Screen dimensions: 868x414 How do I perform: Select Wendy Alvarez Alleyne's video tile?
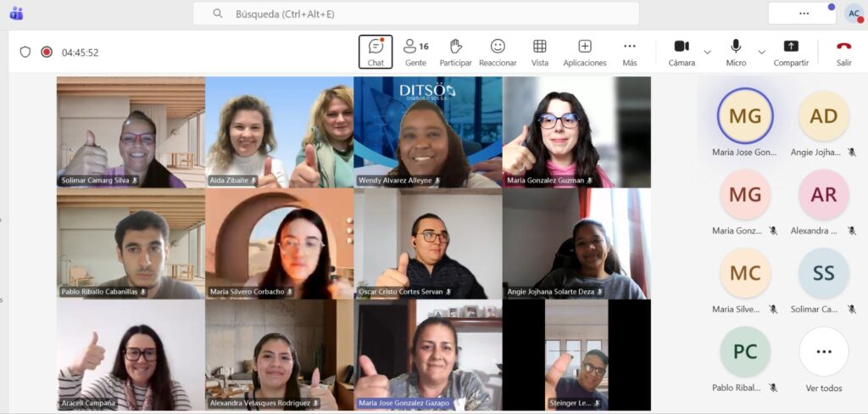428,131
